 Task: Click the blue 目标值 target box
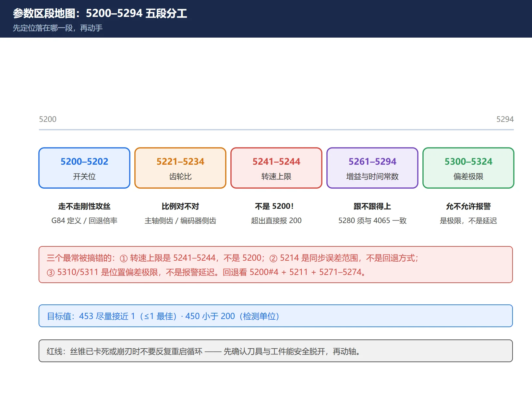click(x=276, y=316)
